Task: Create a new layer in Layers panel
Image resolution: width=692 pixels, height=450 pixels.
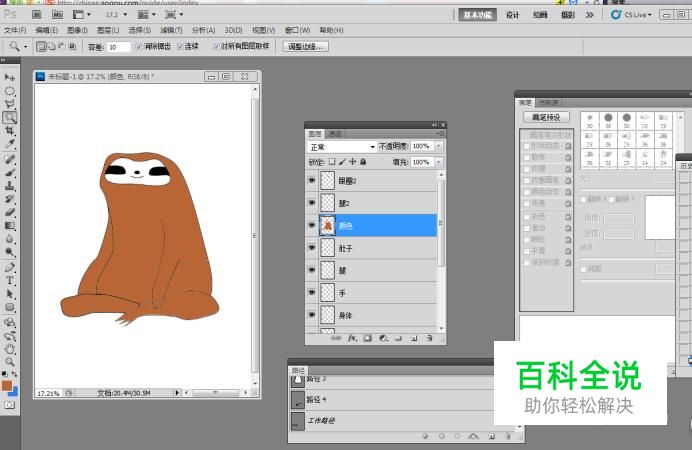Action: 414,338
